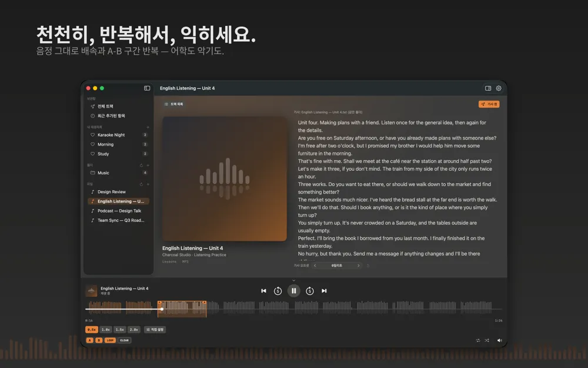Image resolution: width=588 pixels, height=368 pixels.
Task: Open the Music folder
Action: pos(118,173)
